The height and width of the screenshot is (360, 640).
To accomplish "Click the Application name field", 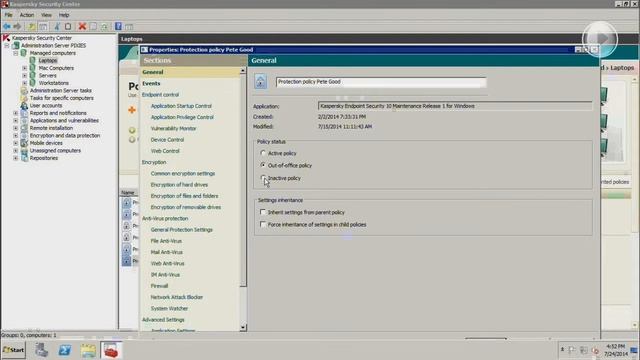I will pyautogui.click(x=455, y=106).
